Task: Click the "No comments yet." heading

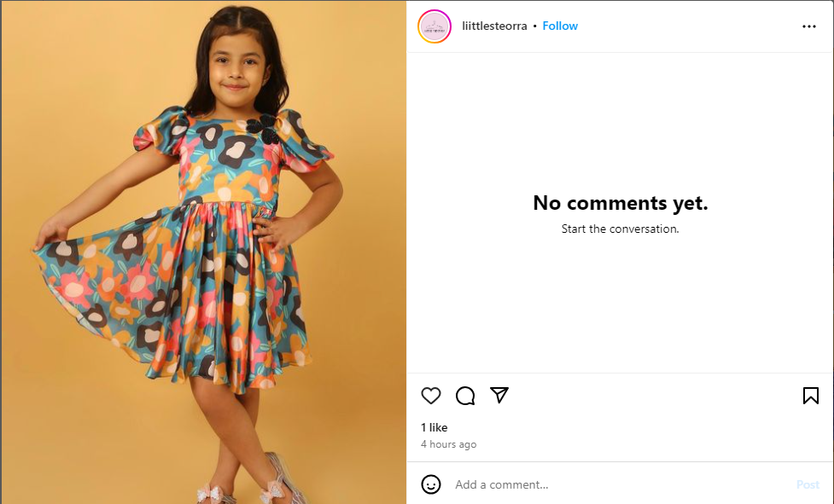Action: point(621,203)
